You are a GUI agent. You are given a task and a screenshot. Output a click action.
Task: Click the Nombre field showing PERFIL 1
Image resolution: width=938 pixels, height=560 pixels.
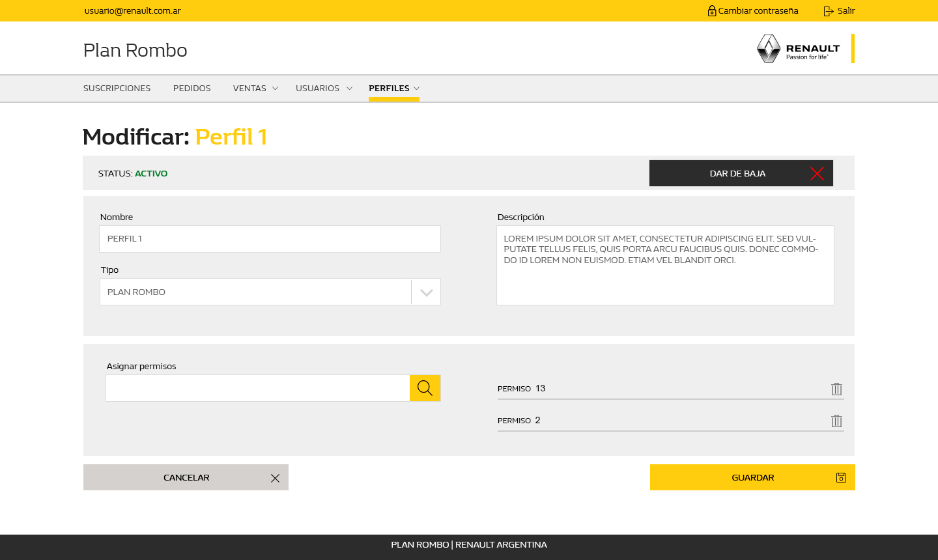click(270, 238)
